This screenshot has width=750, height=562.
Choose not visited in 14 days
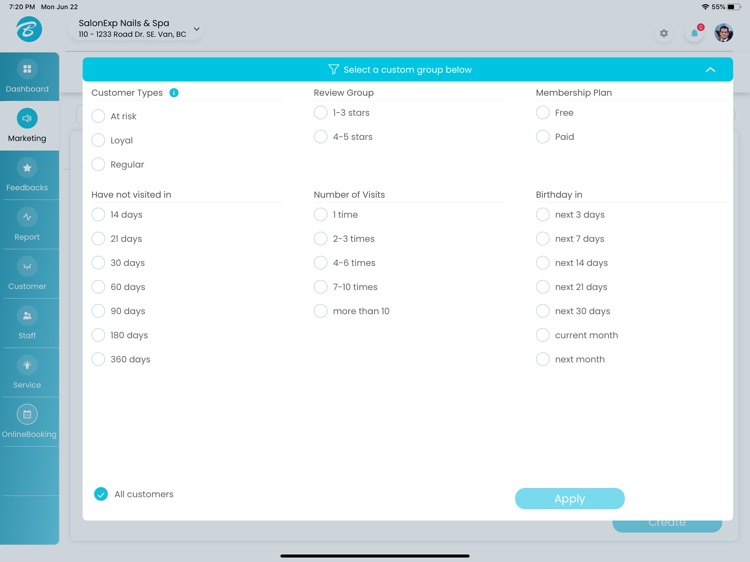tap(98, 215)
